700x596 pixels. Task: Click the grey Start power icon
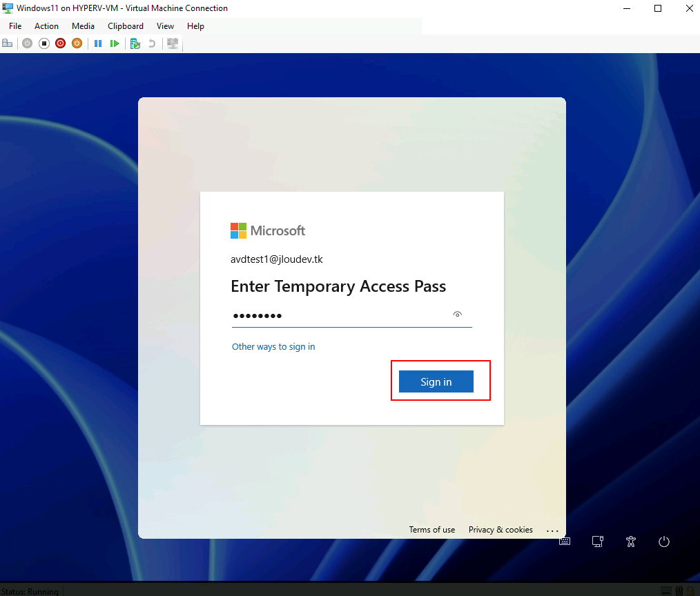pyautogui.click(x=27, y=43)
